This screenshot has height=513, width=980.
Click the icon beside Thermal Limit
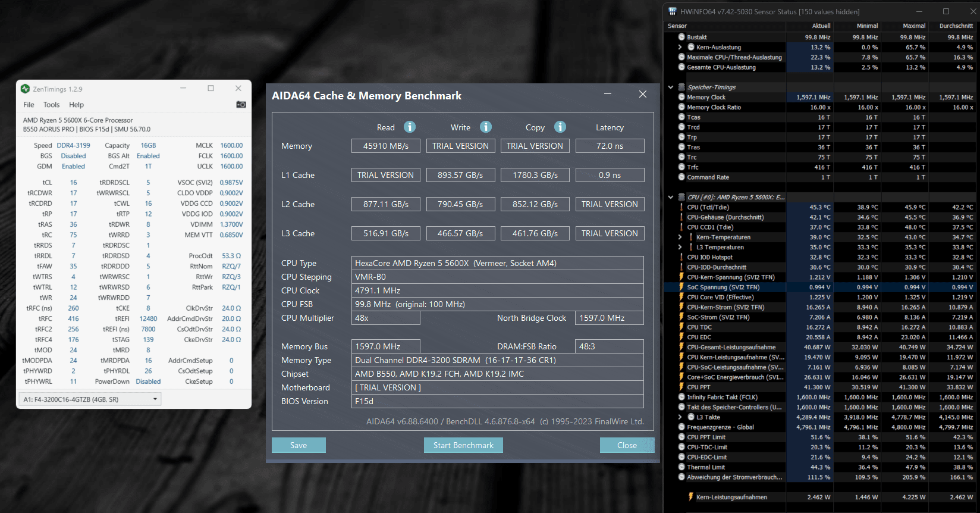click(x=681, y=467)
